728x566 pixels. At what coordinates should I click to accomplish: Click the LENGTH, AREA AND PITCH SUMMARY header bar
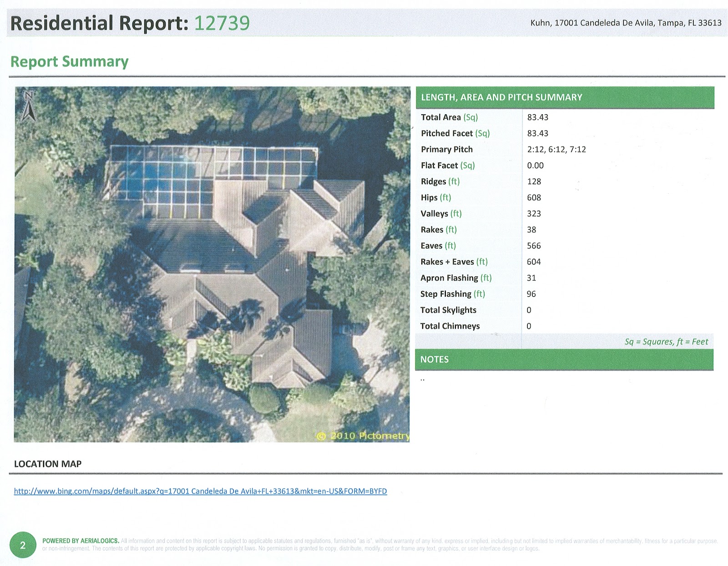tap(502, 96)
